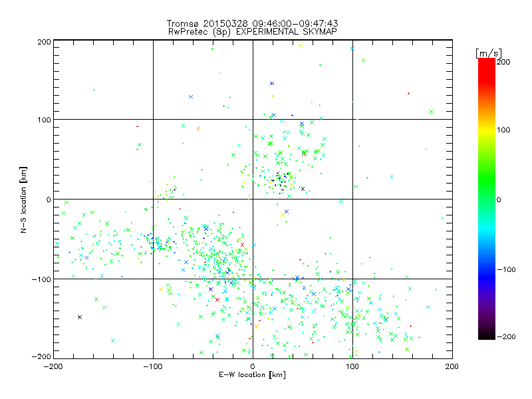Click the 'E-W location [km]' axis label
This screenshot has width=532, height=399.
tap(253, 375)
